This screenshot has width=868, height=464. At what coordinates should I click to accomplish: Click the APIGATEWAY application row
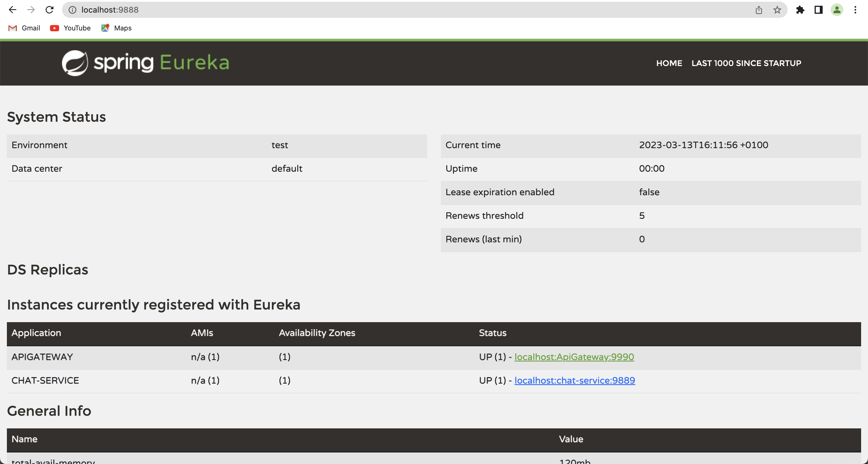(x=42, y=357)
